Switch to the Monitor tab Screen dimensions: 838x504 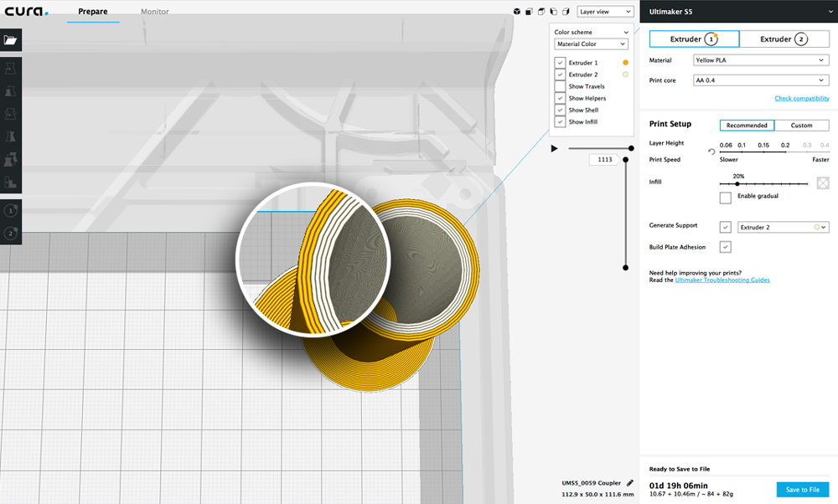click(154, 12)
